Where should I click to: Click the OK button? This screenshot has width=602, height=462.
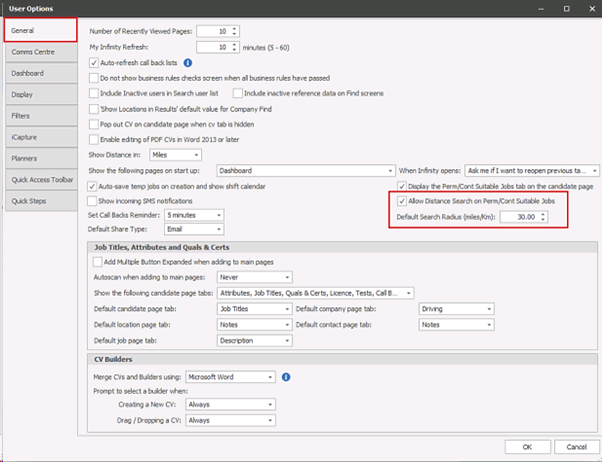[x=510, y=445]
